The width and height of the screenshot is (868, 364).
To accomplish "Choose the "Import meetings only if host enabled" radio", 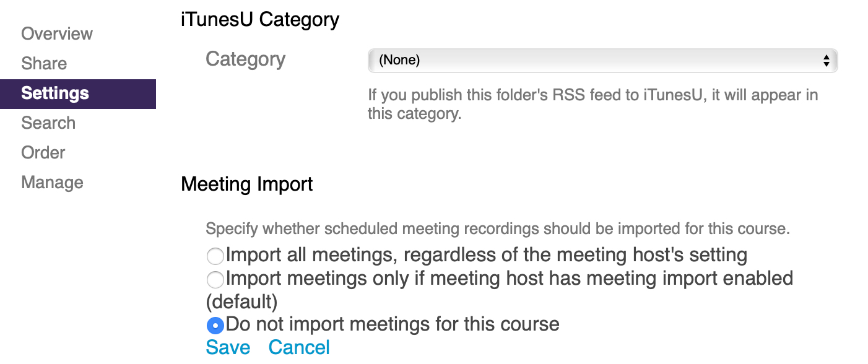I will click(x=215, y=280).
